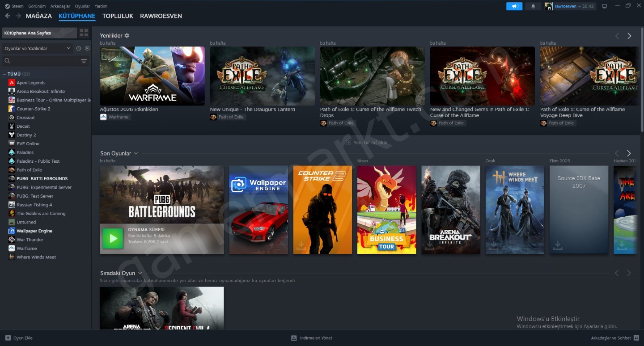Click download icon on Source SDK Base 2007
This screenshot has width=644, height=346.
pos(558,245)
